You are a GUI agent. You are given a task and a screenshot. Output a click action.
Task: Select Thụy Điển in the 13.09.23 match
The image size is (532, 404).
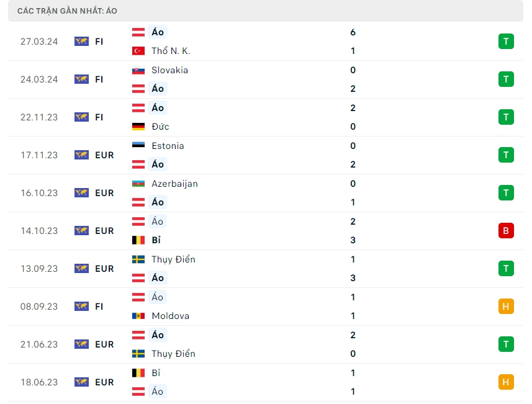point(173,259)
